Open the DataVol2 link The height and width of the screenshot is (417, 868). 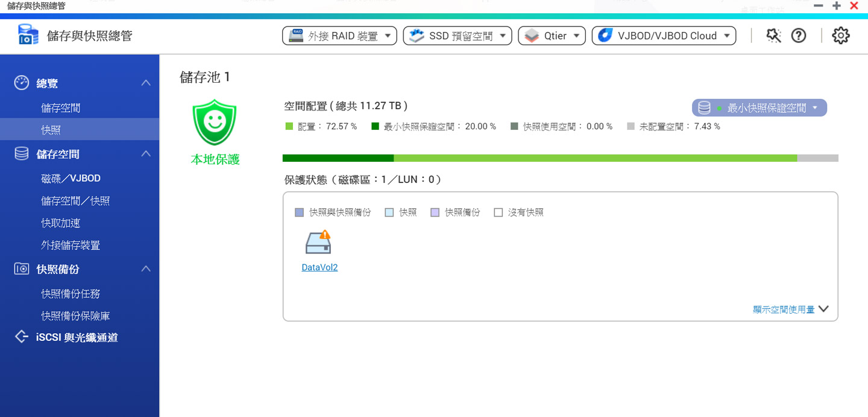319,267
